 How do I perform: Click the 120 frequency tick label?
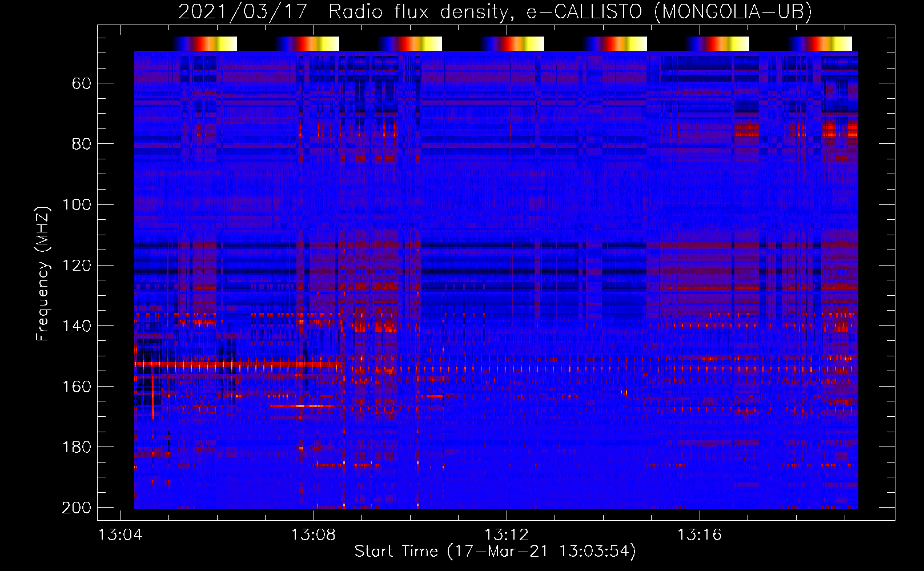(77, 266)
